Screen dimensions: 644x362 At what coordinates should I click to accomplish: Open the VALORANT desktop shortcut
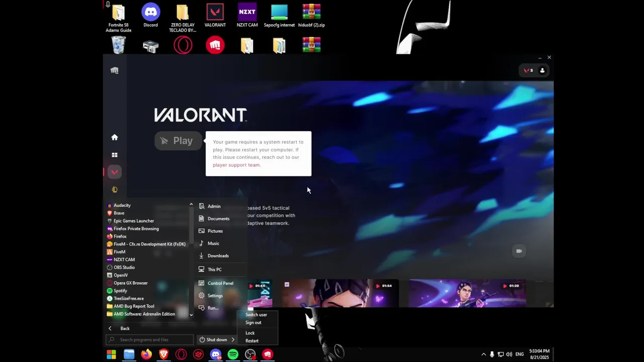[x=215, y=16]
